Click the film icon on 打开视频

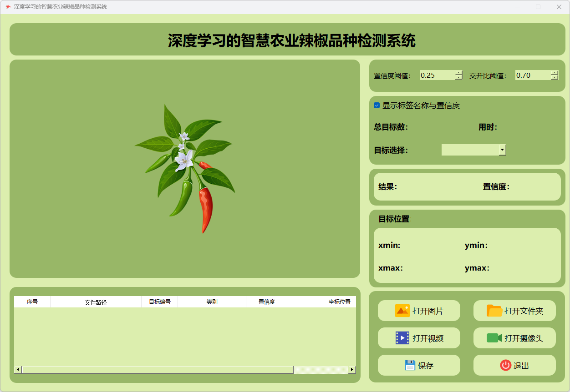(402, 338)
